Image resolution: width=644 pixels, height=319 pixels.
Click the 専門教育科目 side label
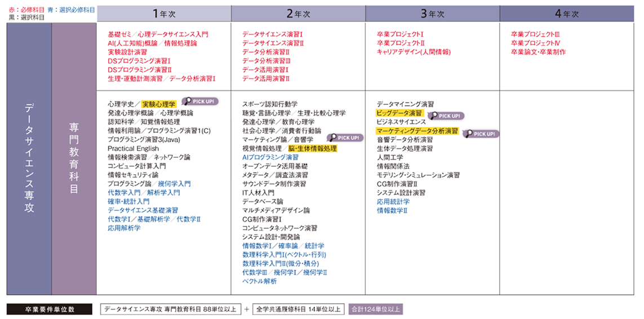coord(74,158)
